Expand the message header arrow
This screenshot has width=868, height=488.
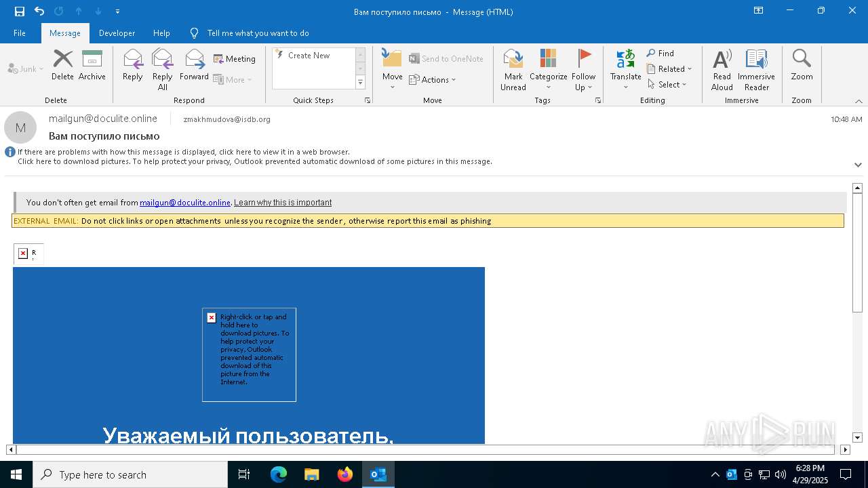(858, 165)
